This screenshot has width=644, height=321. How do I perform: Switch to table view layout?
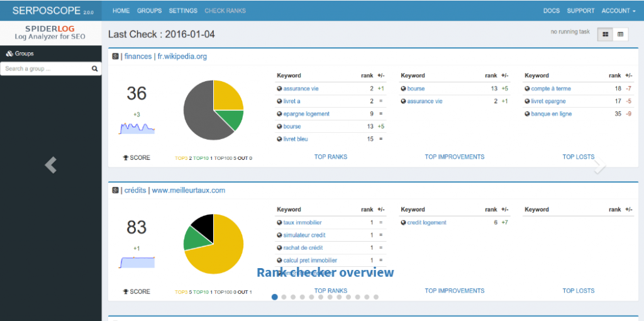coord(620,35)
